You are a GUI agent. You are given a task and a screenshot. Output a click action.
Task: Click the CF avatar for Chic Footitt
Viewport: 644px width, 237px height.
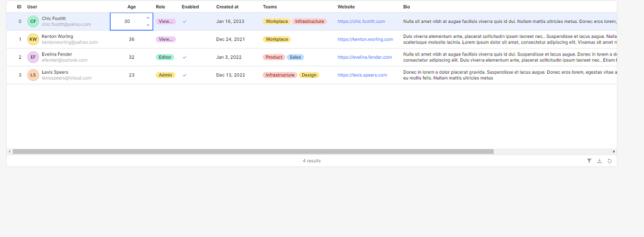pyautogui.click(x=33, y=21)
